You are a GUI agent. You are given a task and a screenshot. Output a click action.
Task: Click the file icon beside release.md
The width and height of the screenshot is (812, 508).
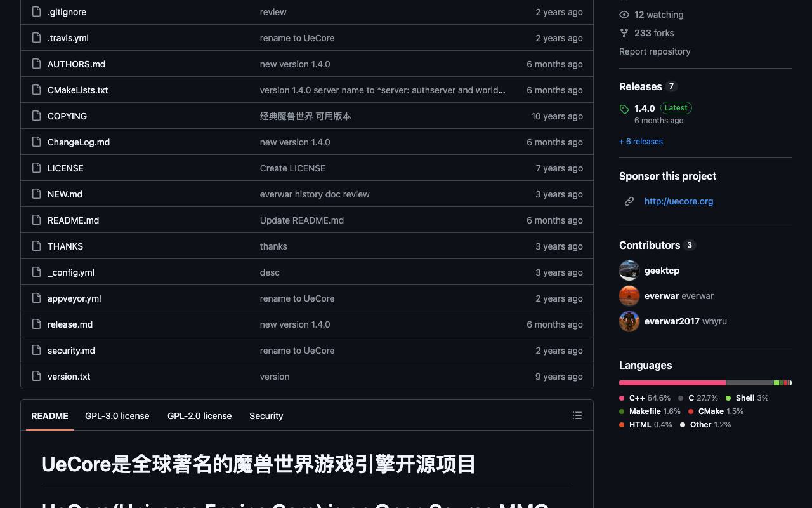tap(36, 324)
